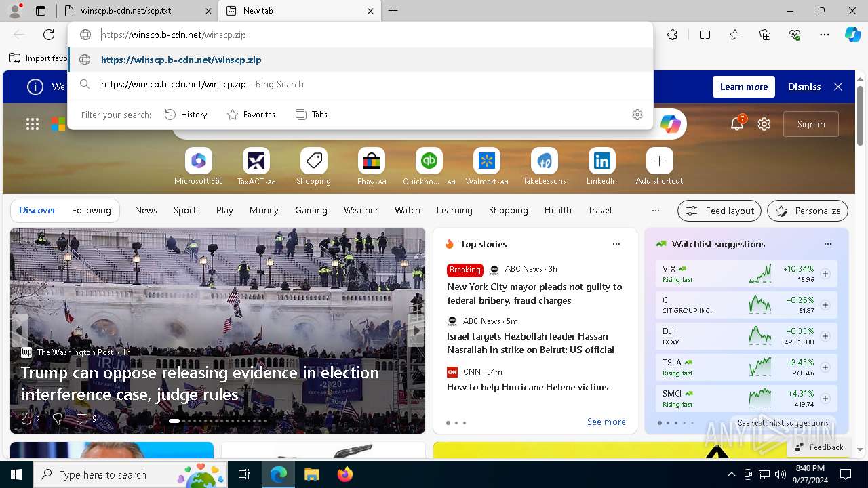Filter search by Favorites
868x488 pixels.
(x=251, y=115)
